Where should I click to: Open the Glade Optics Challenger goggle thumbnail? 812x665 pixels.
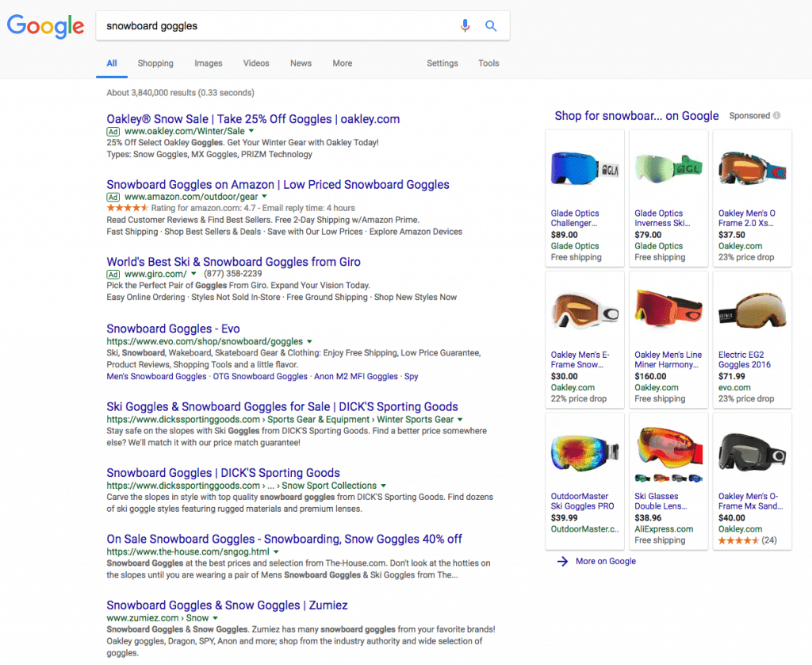(x=584, y=170)
